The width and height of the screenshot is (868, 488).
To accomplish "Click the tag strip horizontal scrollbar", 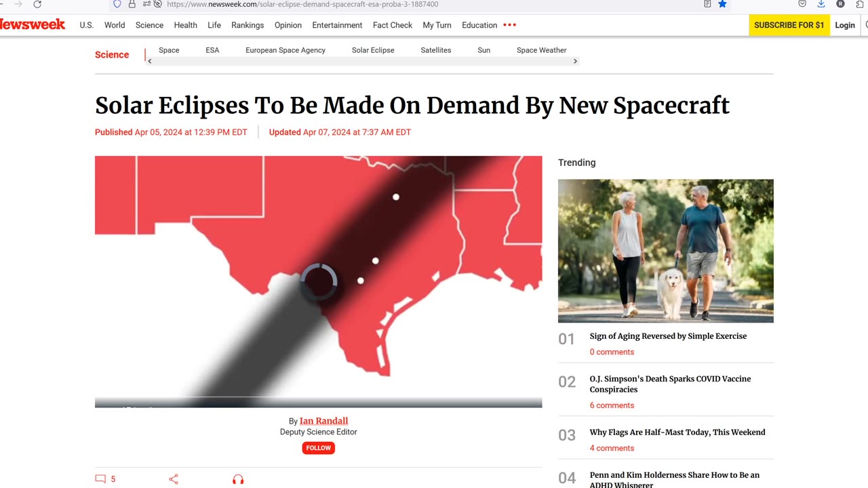I will (x=363, y=61).
